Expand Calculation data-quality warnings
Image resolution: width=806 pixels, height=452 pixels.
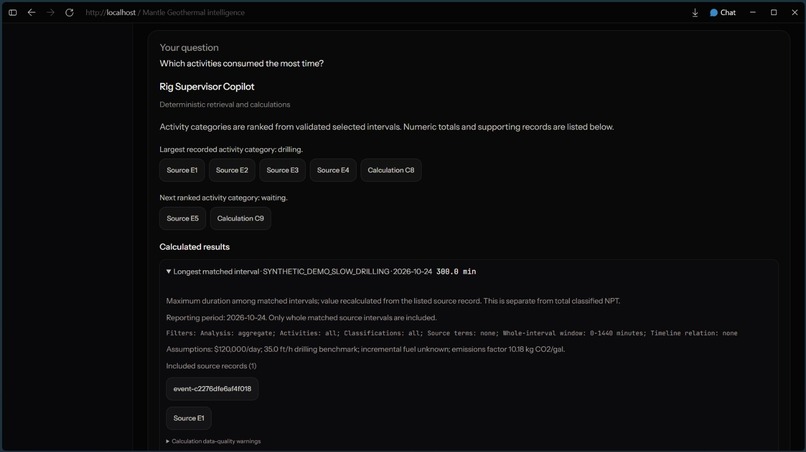point(213,441)
